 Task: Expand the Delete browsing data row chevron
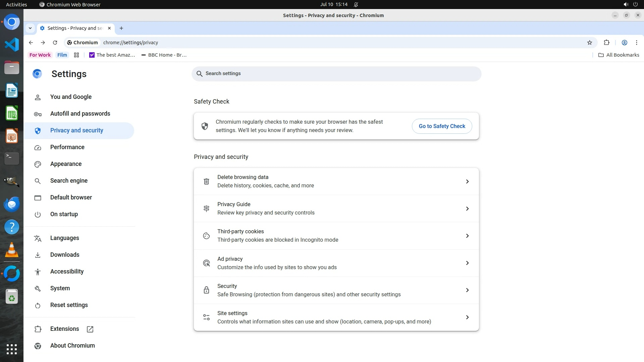pos(467,181)
